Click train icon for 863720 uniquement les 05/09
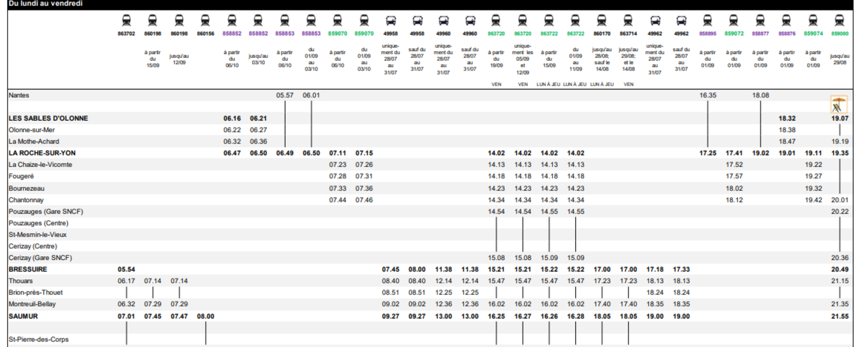 [x=523, y=20]
